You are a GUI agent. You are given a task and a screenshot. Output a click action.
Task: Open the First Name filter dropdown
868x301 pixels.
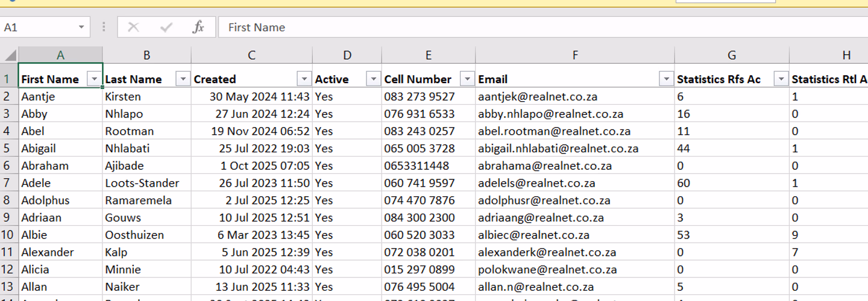[x=94, y=79]
